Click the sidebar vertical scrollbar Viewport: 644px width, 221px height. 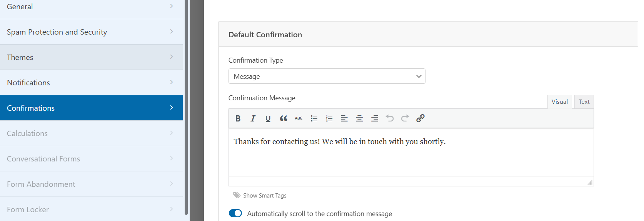coord(186,107)
